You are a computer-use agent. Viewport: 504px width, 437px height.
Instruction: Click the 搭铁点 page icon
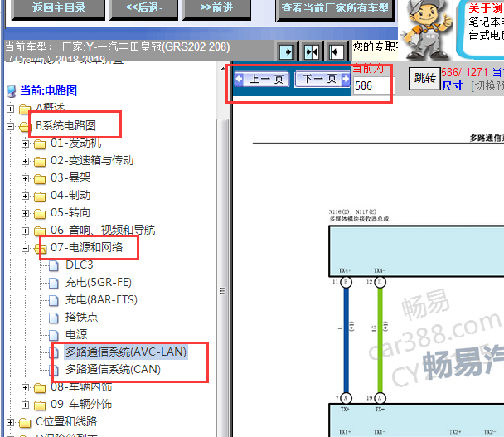point(54,318)
